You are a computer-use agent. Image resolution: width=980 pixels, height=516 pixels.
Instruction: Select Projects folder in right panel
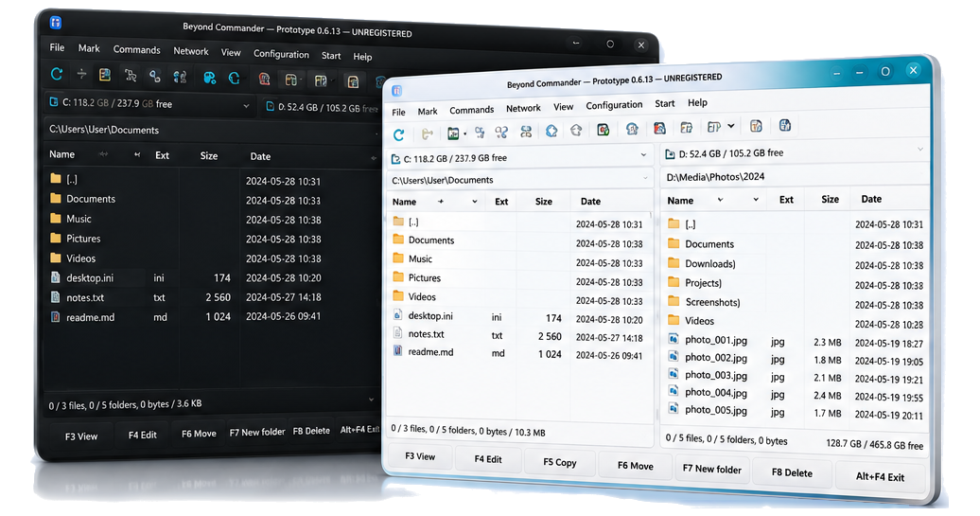703,283
